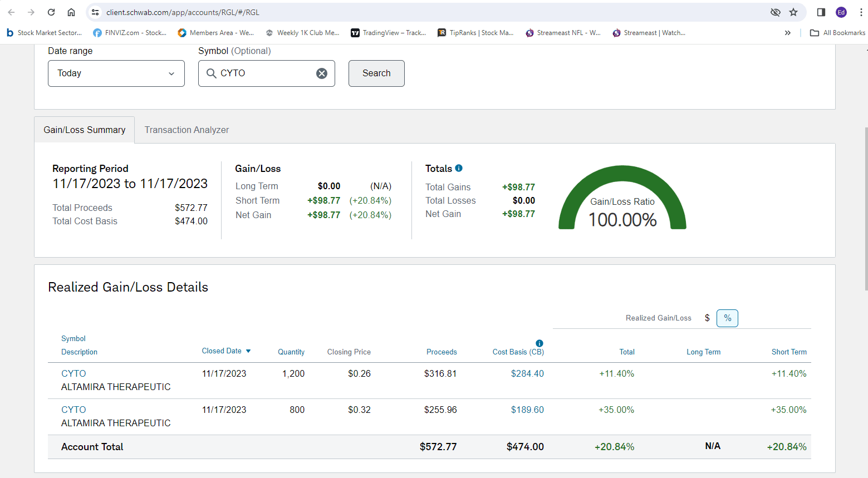Click the Totals info icon
868x478 pixels.
pyautogui.click(x=459, y=168)
